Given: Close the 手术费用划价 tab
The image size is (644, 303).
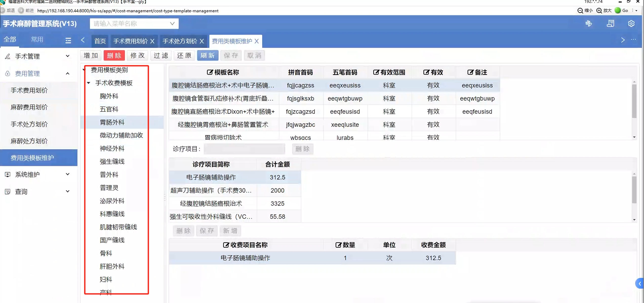Looking at the screenshot, I should [152, 41].
